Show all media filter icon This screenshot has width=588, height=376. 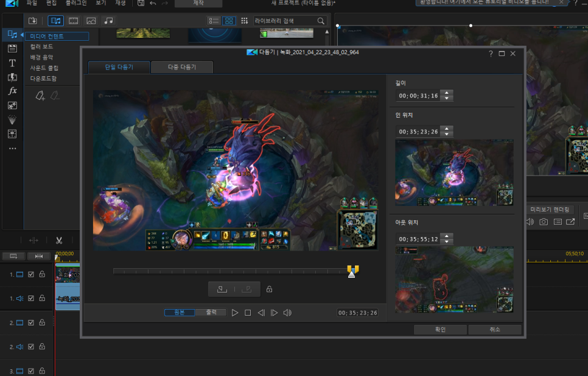[55, 21]
